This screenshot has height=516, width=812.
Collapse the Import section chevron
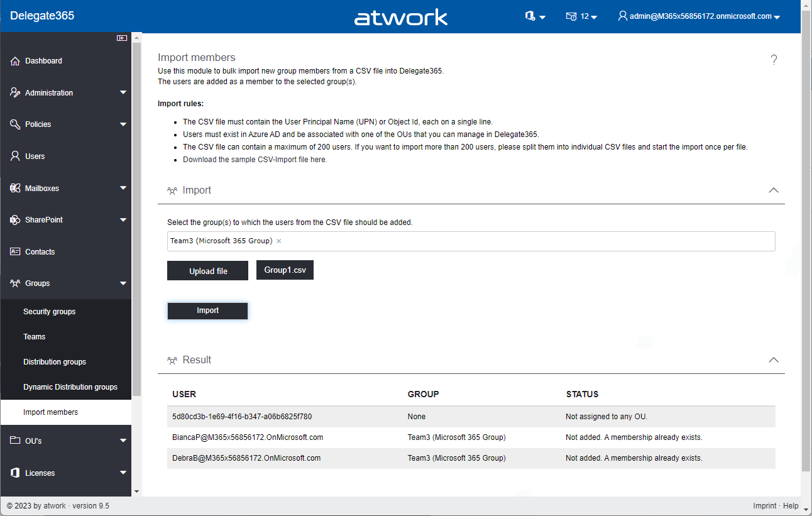coord(774,190)
